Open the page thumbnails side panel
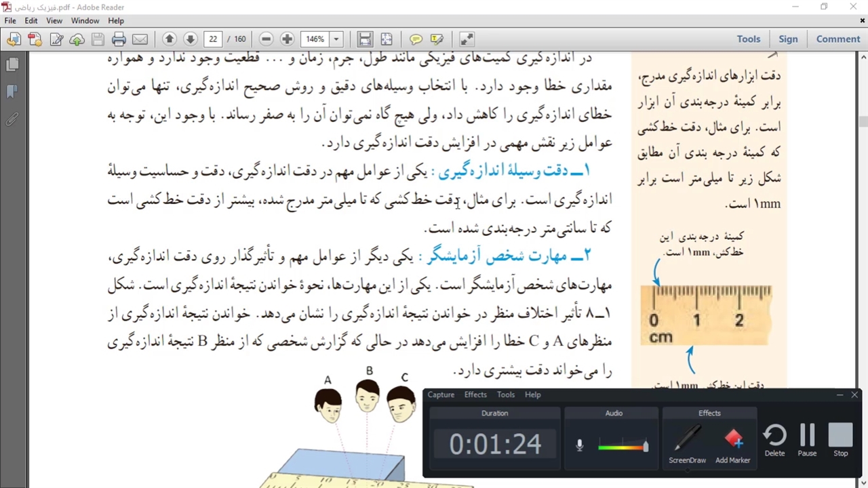The width and height of the screenshot is (868, 488). point(12,65)
